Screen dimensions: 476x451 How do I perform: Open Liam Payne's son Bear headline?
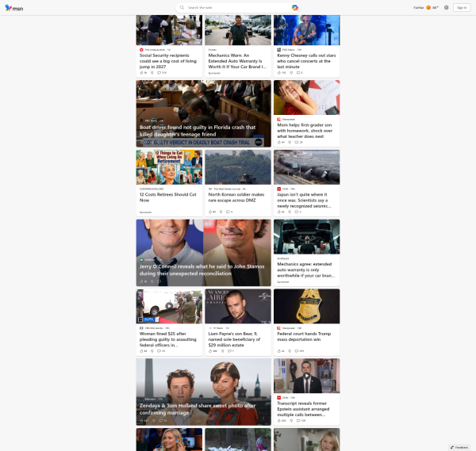pos(234,339)
